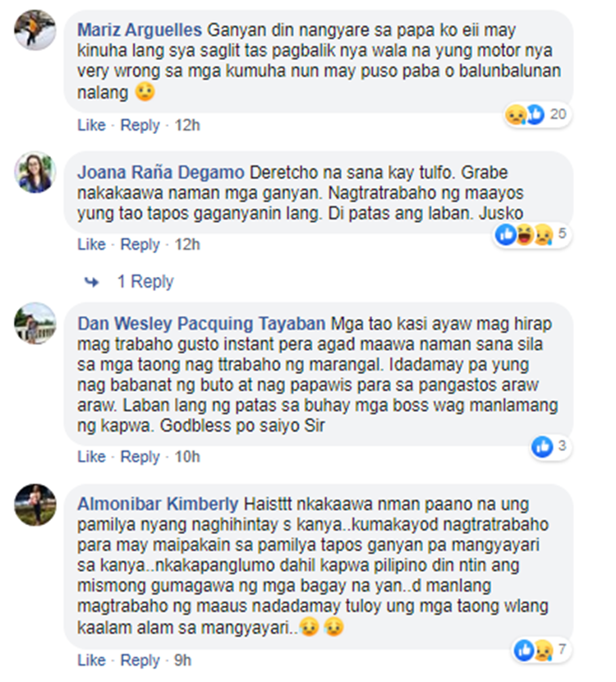
Task: View reactions on Mariz Arguelles comment
Action: click(x=537, y=115)
